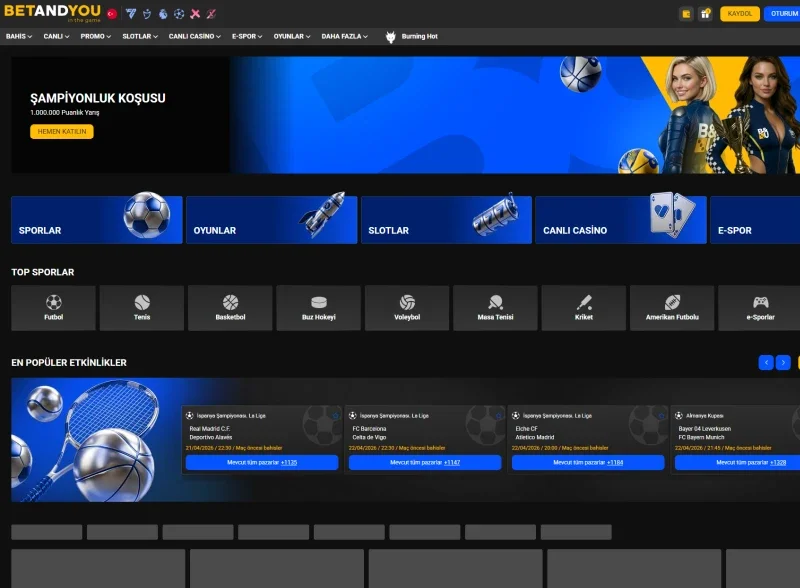
Task: Click the Elche CF team name
Action: (527, 429)
